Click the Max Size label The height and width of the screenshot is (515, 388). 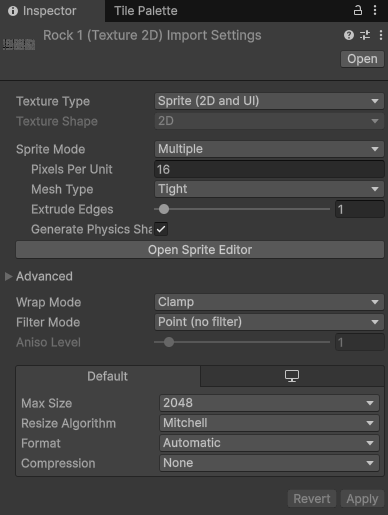click(x=47, y=403)
